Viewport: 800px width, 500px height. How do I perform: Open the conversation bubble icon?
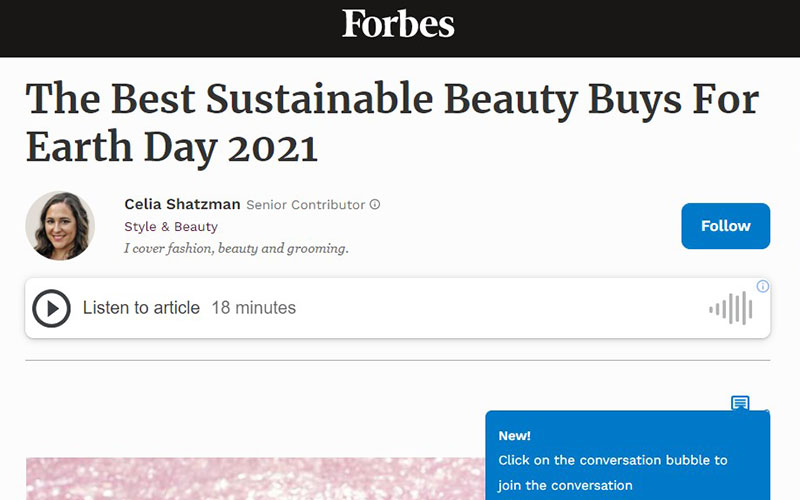tap(740, 403)
